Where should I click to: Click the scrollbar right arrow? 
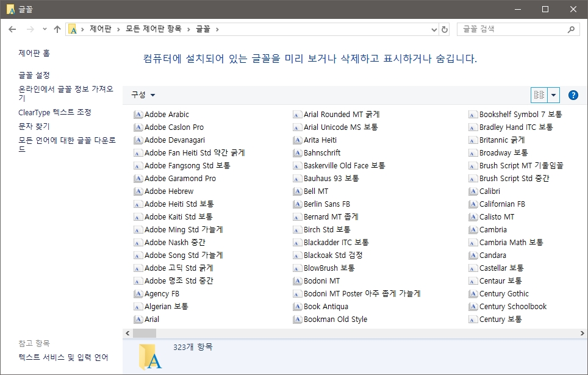click(x=582, y=333)
